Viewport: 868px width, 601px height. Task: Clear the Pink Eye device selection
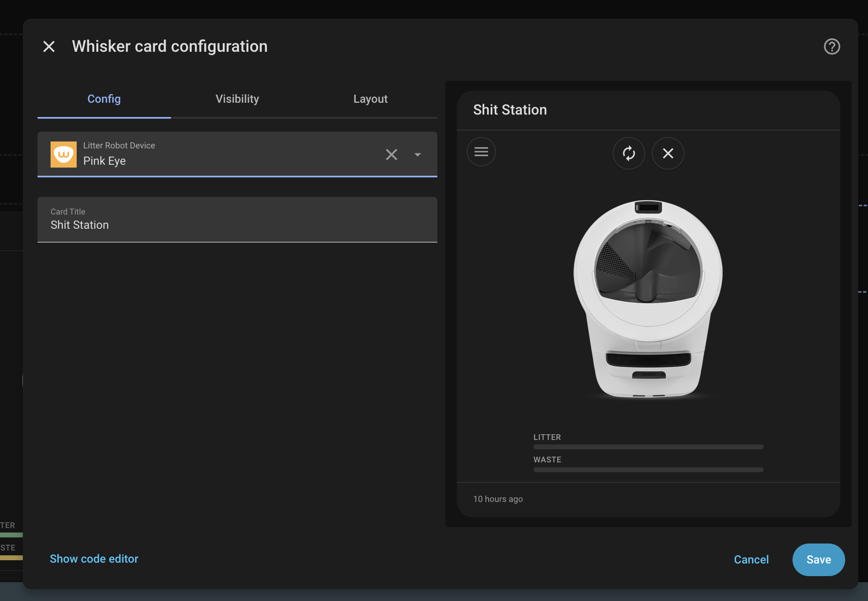coord(391,155)
